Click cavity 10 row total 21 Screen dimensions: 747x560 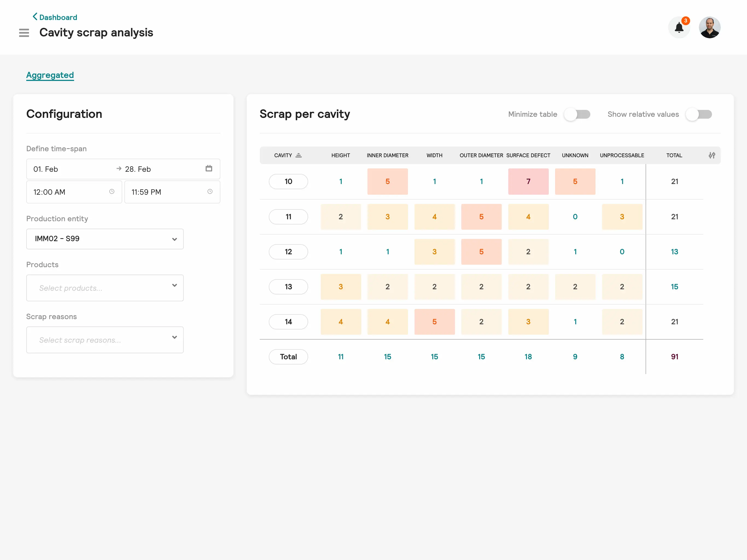[675, 181]
